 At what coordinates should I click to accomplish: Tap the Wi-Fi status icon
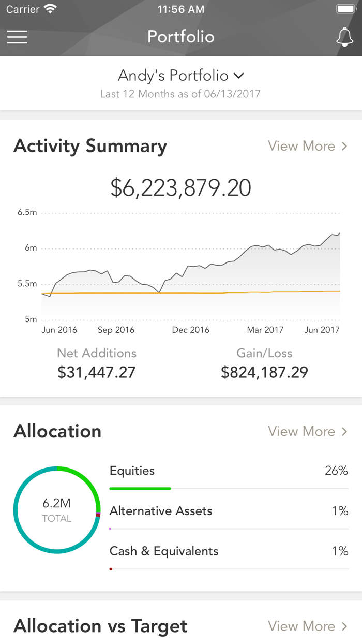click(50, 8)
